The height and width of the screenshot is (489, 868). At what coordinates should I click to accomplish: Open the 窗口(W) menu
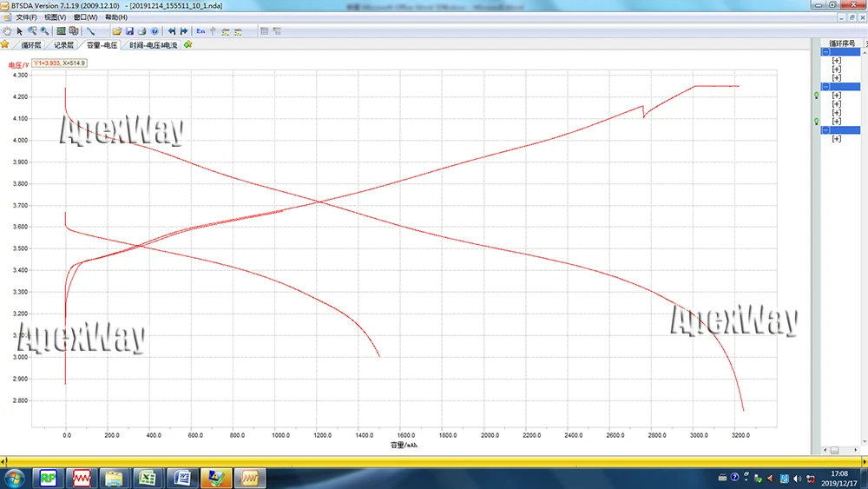[85, 17]
